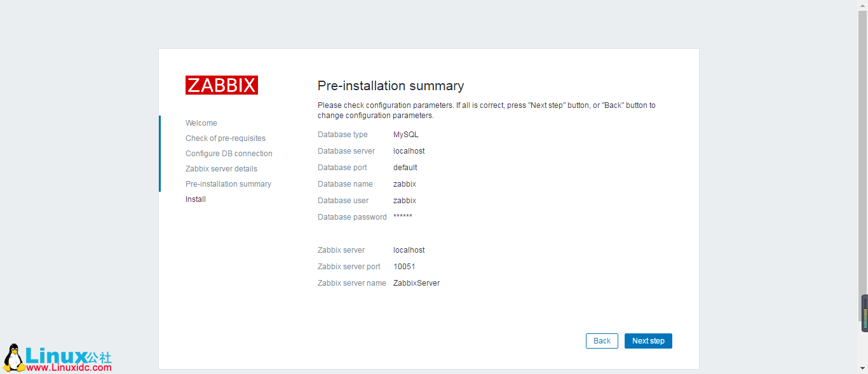The image size is (868, 374).
Task: Click the Database user zabbix value
Action: point(405,201)
